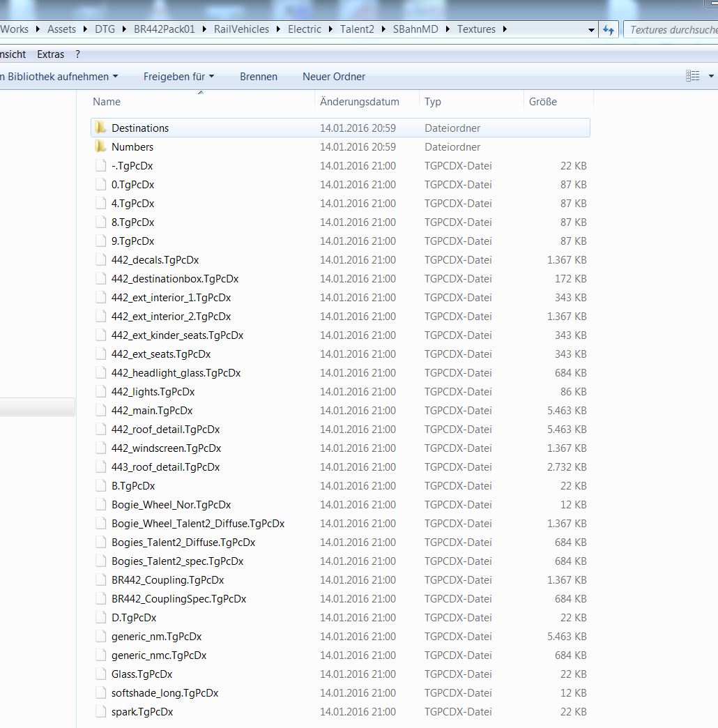Select 442_ext_interior_1.TgPcDx file name
Viewport: 718px width, 728px height.
pyautogui.click(x=171, y=297)
